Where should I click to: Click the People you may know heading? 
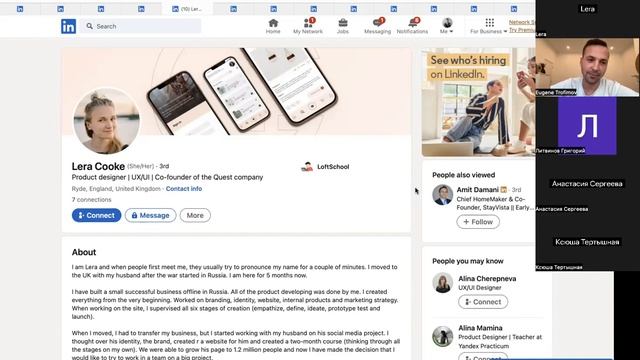click(468, 261)
